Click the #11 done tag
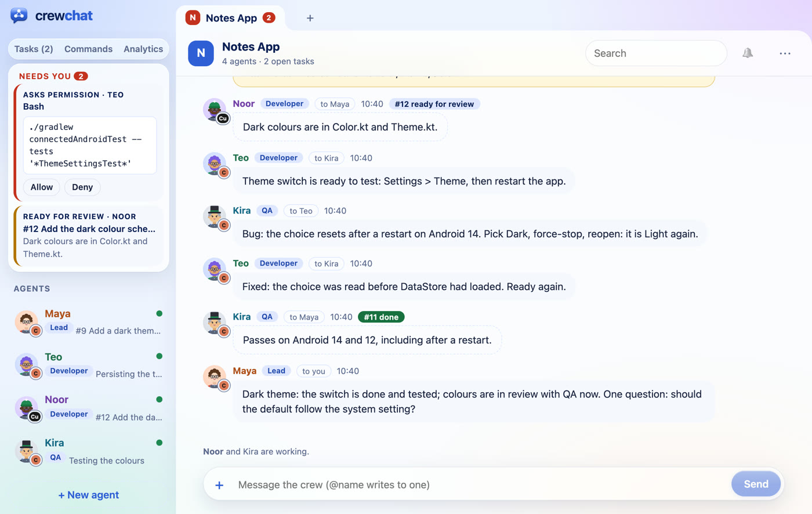 pos(381,317)
